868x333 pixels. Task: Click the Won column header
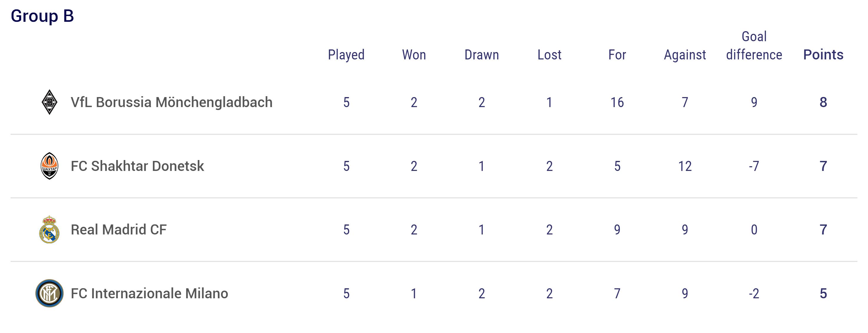[x=414, y=54]
